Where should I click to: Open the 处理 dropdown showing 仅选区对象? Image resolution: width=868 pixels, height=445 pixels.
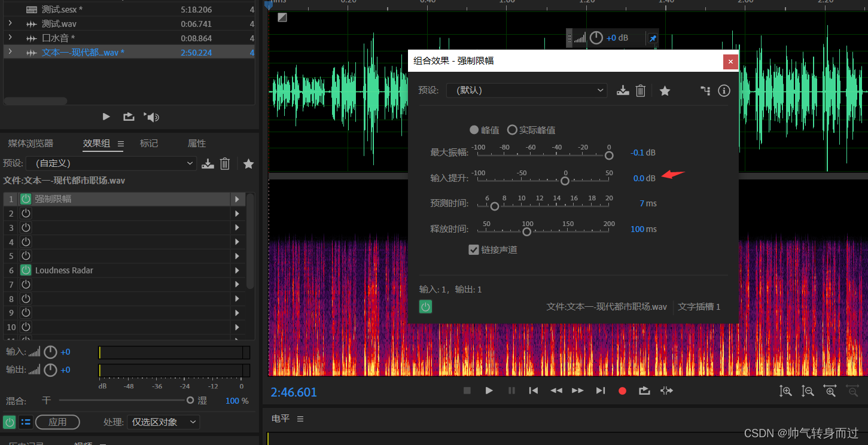(x=163, y=422)
